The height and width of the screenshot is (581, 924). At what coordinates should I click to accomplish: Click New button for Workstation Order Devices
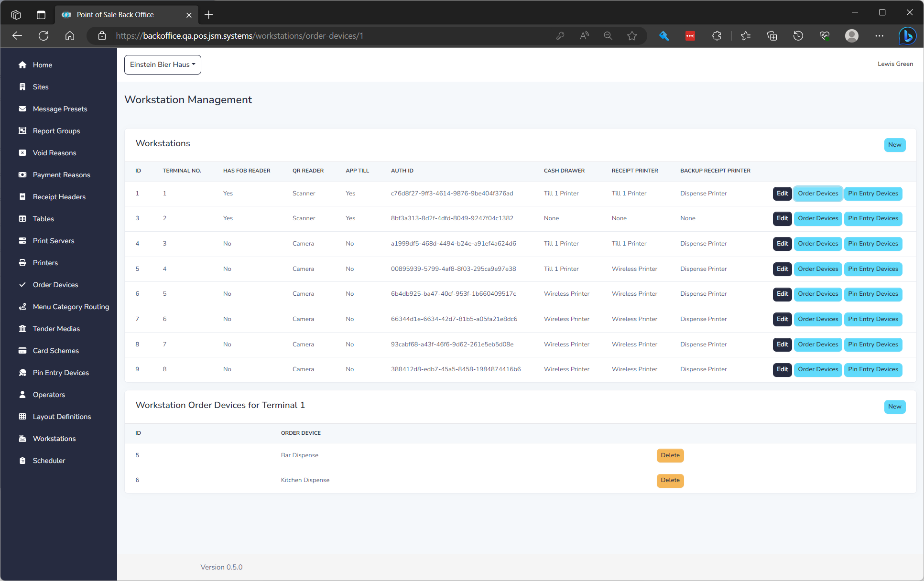point(894,407)
